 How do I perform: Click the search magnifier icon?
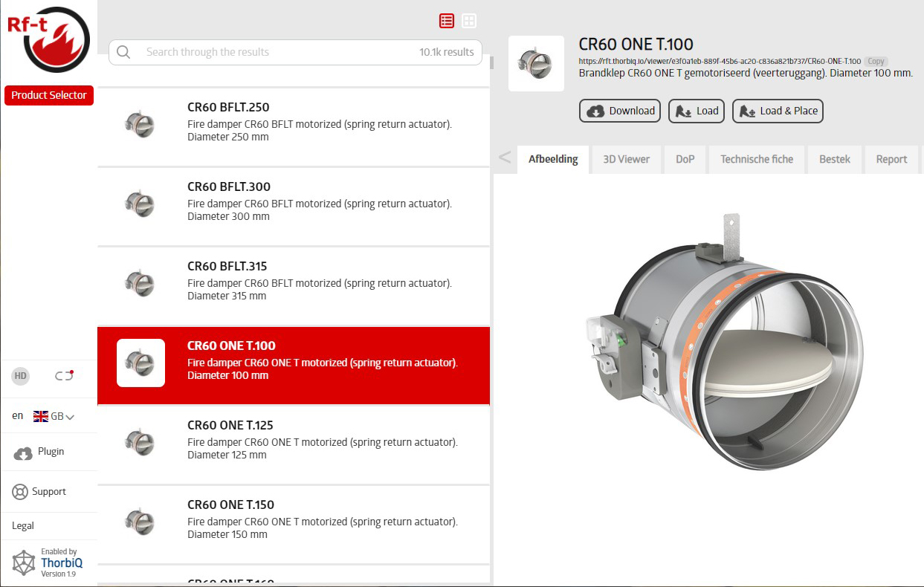[x=123, y=52]
